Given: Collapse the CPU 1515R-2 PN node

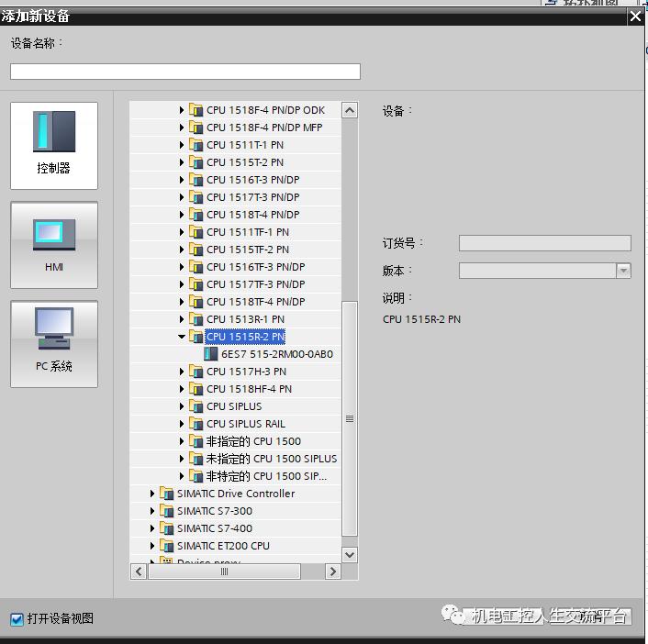Looking at the screenshot, I should coord(182,337).
